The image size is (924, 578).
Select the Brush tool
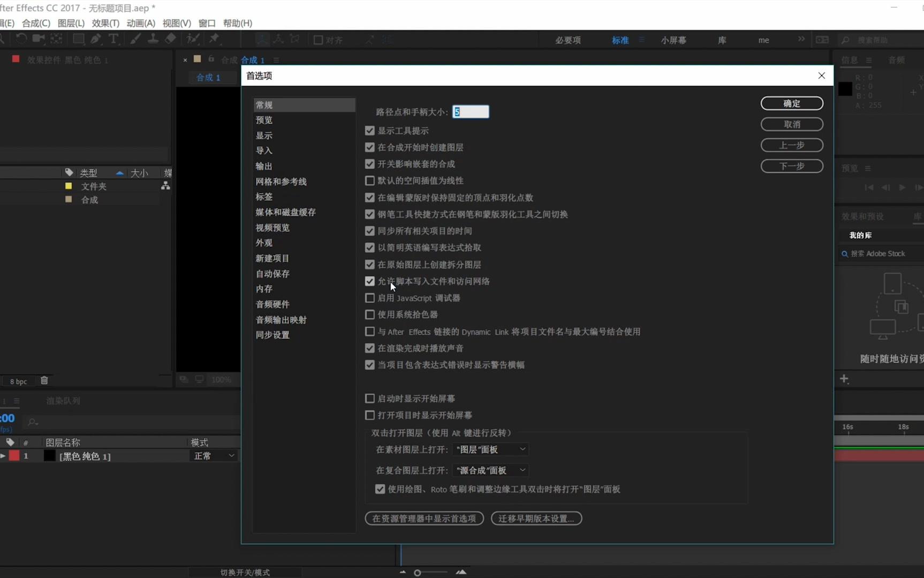click(x=135, y=39)
